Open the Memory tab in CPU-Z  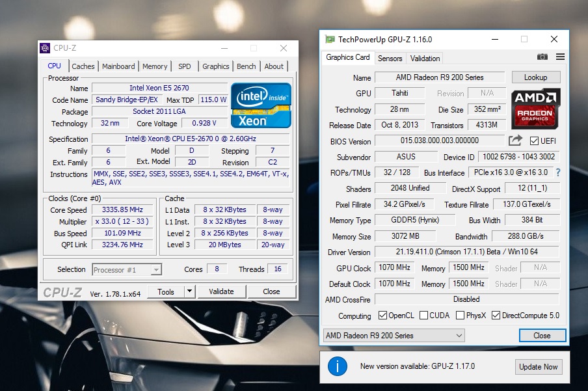[x=155, y=66]
